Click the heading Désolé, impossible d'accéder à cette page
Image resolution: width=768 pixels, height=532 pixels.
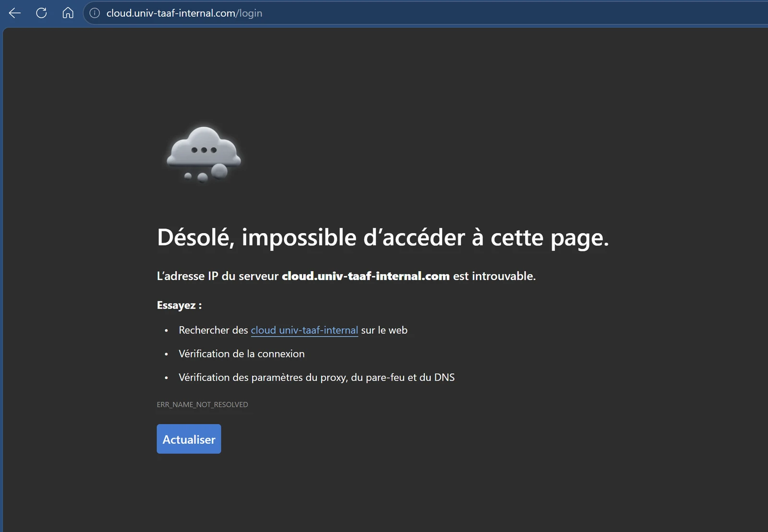(x=383, y=237)
